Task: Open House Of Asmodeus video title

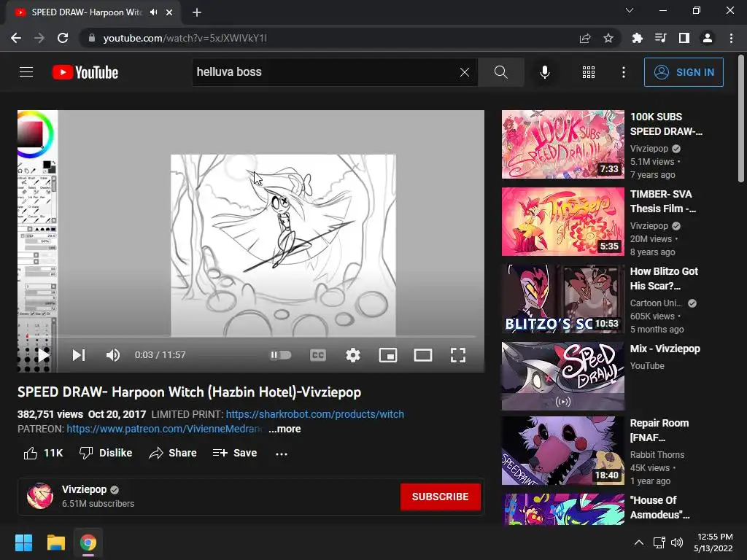Action: point(659,507)
